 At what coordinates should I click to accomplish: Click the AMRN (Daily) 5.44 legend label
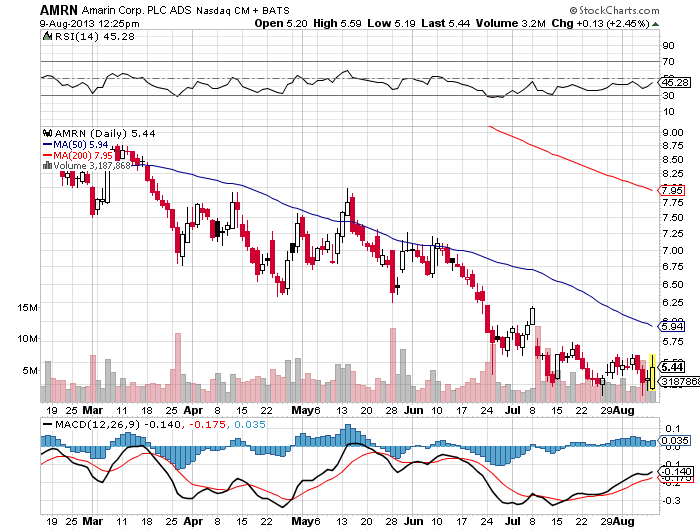(x=105, y=134)
